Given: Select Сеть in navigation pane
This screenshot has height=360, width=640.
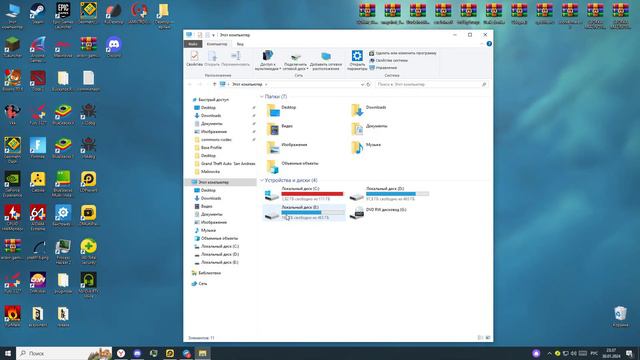Looking at the screenshot, I should (202, 283).
